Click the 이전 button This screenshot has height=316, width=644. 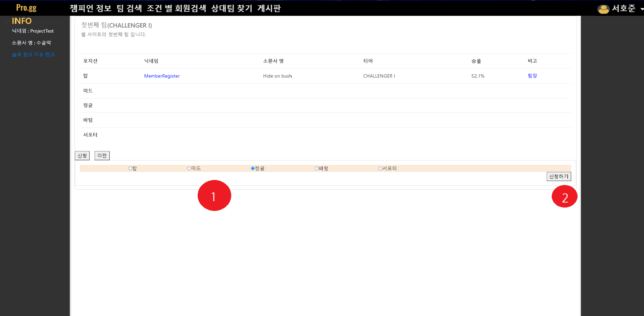(x=102, y=155)
